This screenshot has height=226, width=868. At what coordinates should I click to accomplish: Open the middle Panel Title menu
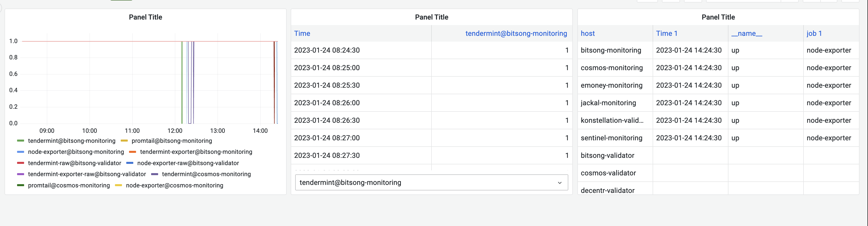431,17
